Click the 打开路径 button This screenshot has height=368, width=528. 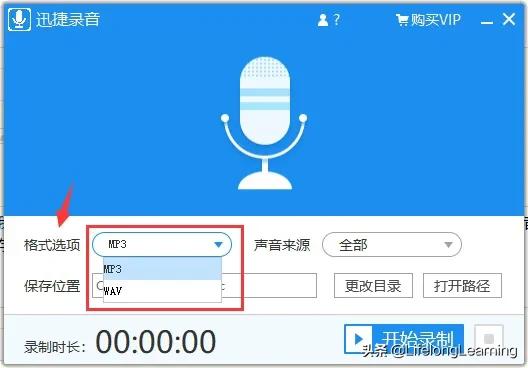coord(462,286)
